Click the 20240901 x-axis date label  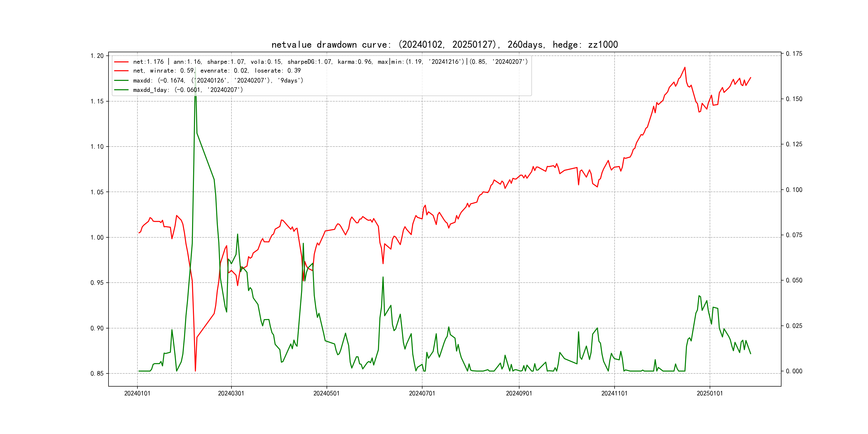(519, 394)
